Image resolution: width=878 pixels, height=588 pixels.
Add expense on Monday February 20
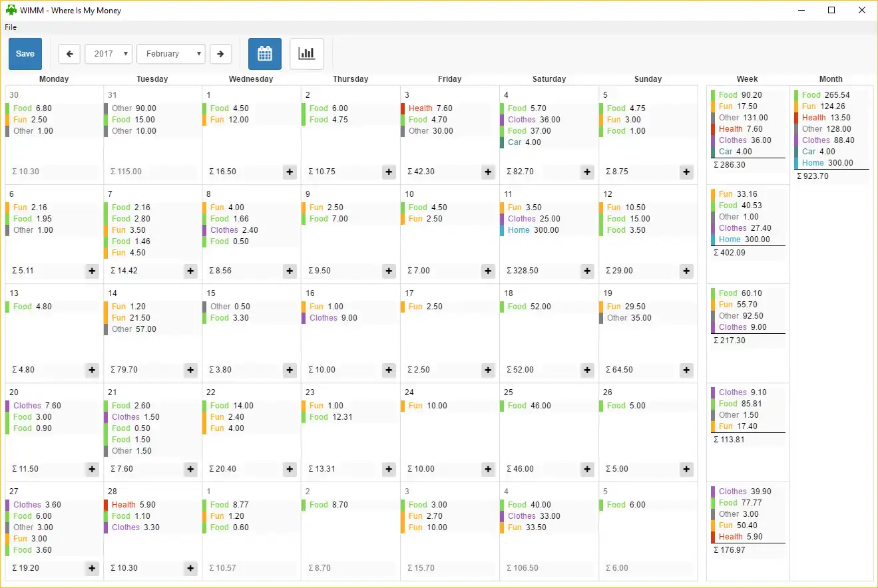point(92,469)
